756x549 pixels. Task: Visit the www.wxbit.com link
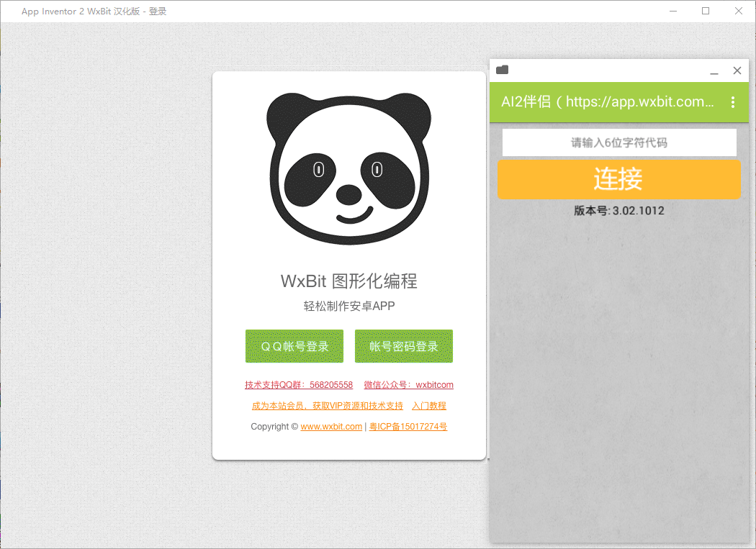pyautogui.click(x=331, y=427)
